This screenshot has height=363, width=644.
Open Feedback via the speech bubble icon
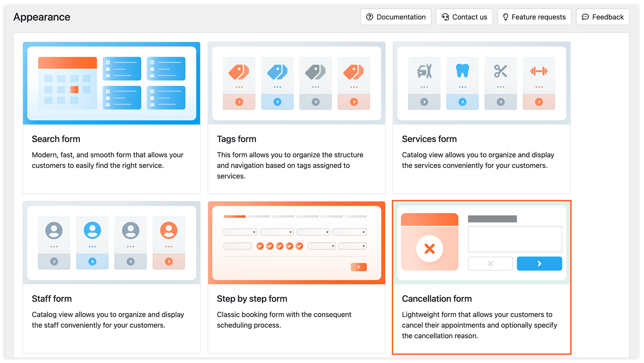pos(585,17)
